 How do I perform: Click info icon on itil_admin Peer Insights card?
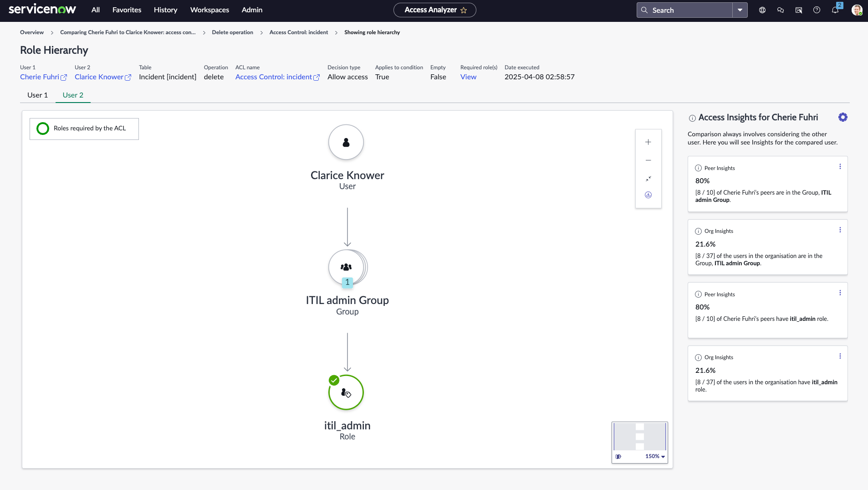(x=699, y=294)
